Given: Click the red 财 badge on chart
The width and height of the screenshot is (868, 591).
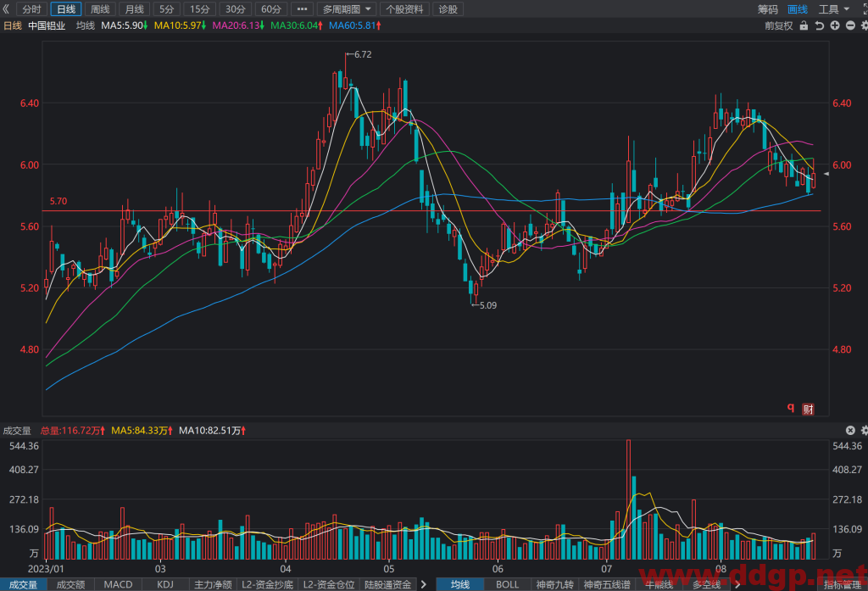Looking at the screenshot, I should click(808, 410).
